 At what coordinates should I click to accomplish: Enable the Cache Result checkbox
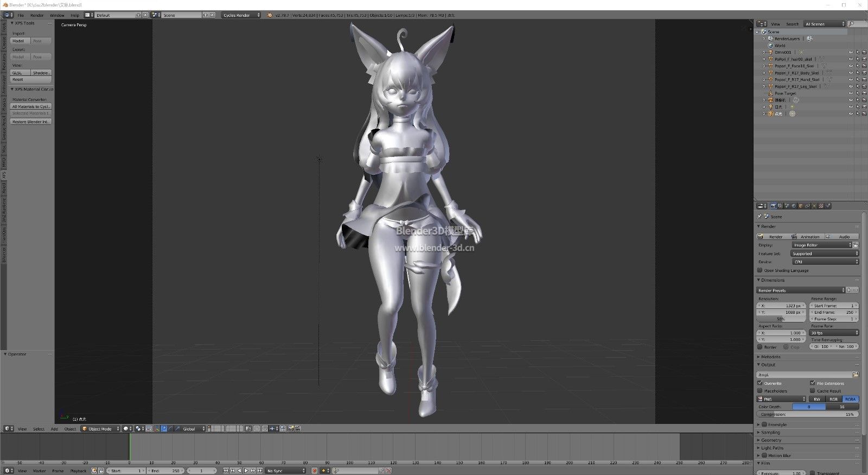tap(813, 390)
